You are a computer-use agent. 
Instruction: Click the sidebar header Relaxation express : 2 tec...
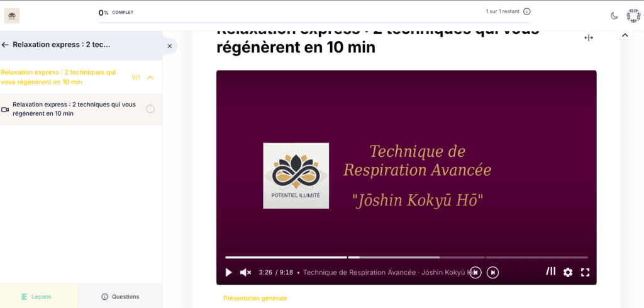62,45
